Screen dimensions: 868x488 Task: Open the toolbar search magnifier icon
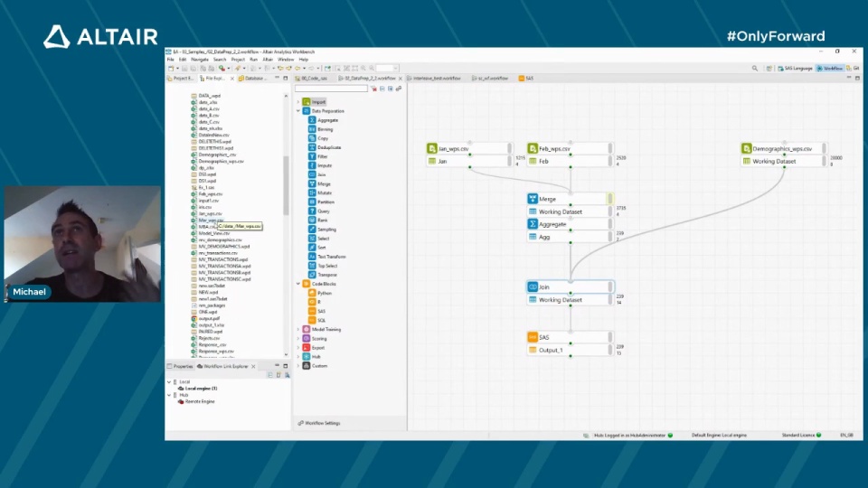pos(754,68)
